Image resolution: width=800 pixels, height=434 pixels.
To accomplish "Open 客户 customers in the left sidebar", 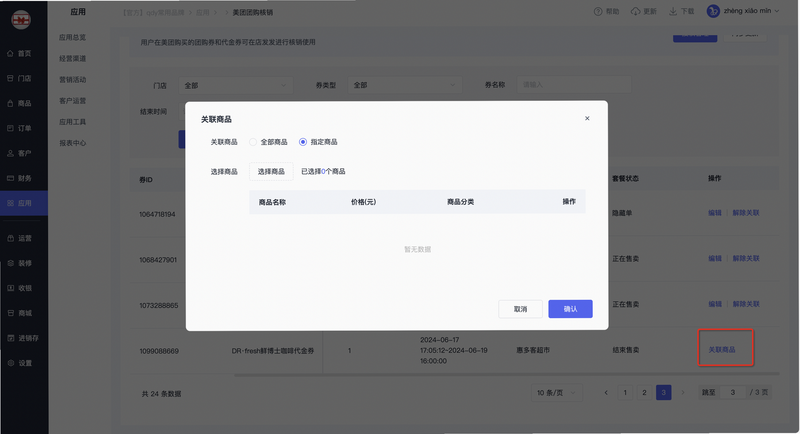I will tap(19, 154).
